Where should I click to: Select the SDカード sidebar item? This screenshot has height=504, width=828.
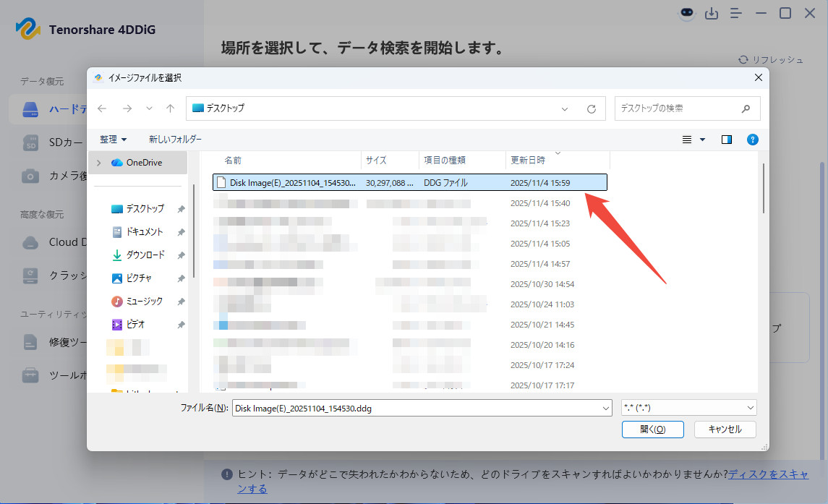[x=52, y=142]
